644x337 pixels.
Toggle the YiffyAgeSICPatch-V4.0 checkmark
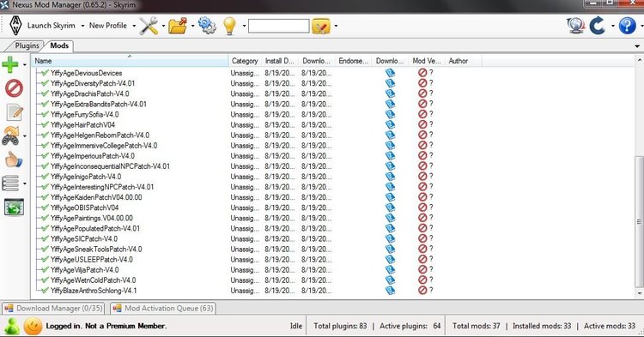46,238
